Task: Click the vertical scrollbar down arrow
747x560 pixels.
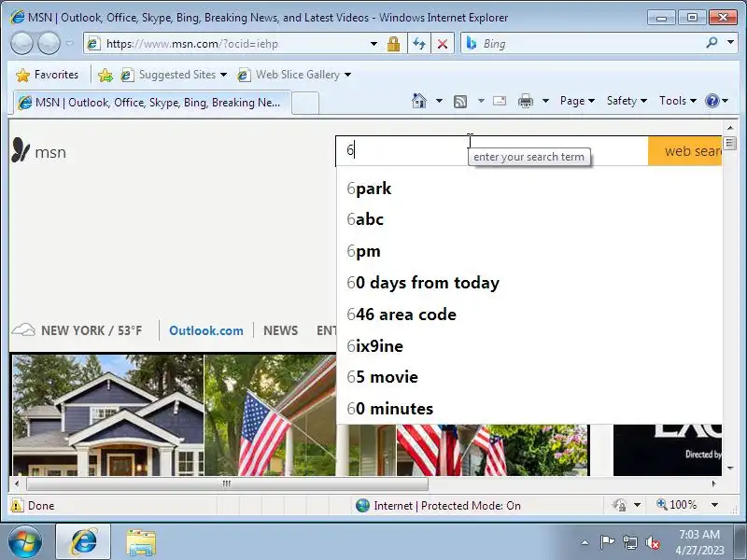Action: [x=730, y=469]
